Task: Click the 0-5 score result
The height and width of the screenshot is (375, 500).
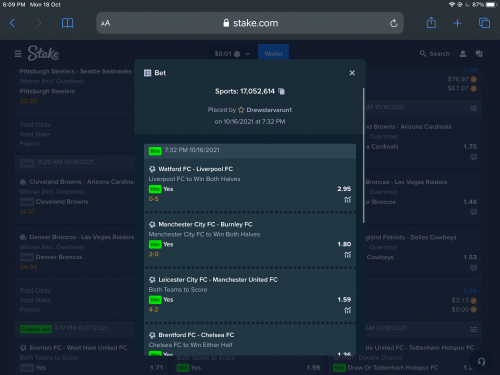Action: (x=154, y=199)
